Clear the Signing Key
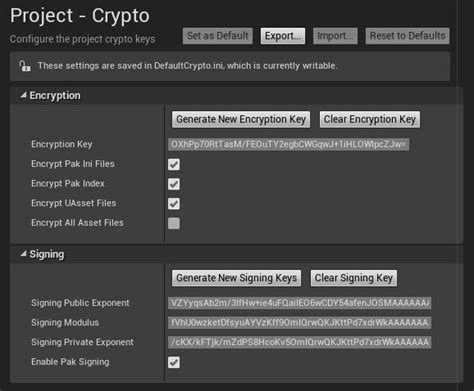The height and width of the screenshot is (391, 474). click(x=354, y=278)
